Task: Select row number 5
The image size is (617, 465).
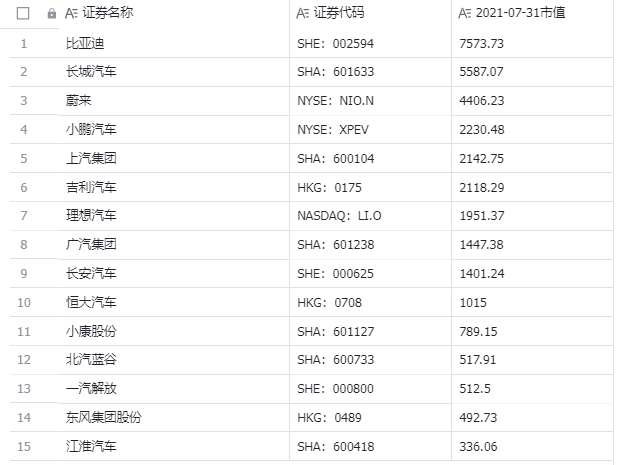Action: click(24, 158)
